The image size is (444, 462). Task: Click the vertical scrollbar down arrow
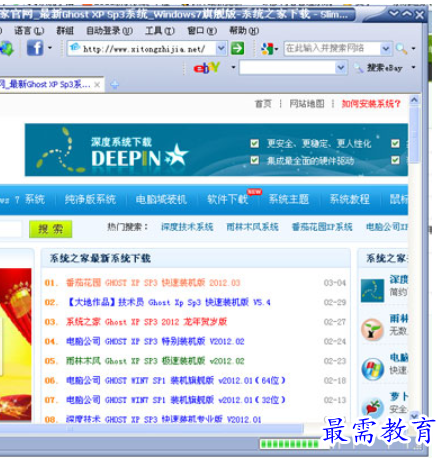coord(414,415)
